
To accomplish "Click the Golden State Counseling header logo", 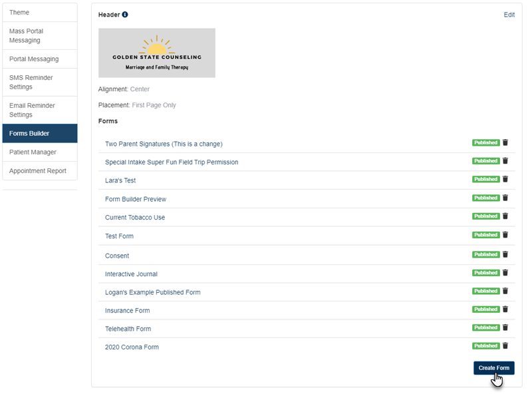I will [157, 53].
